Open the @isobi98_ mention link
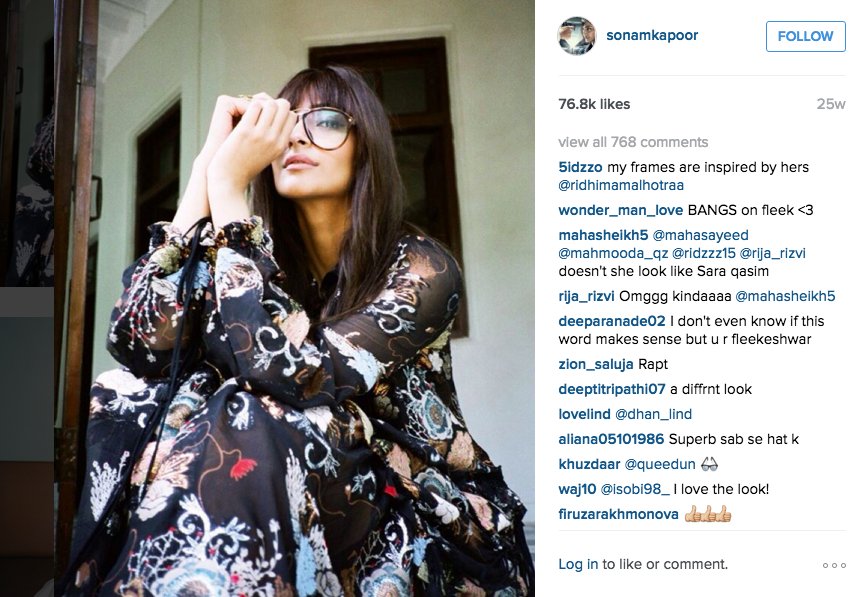The width and height of the screenshot is (868, 597). (635, 490)
